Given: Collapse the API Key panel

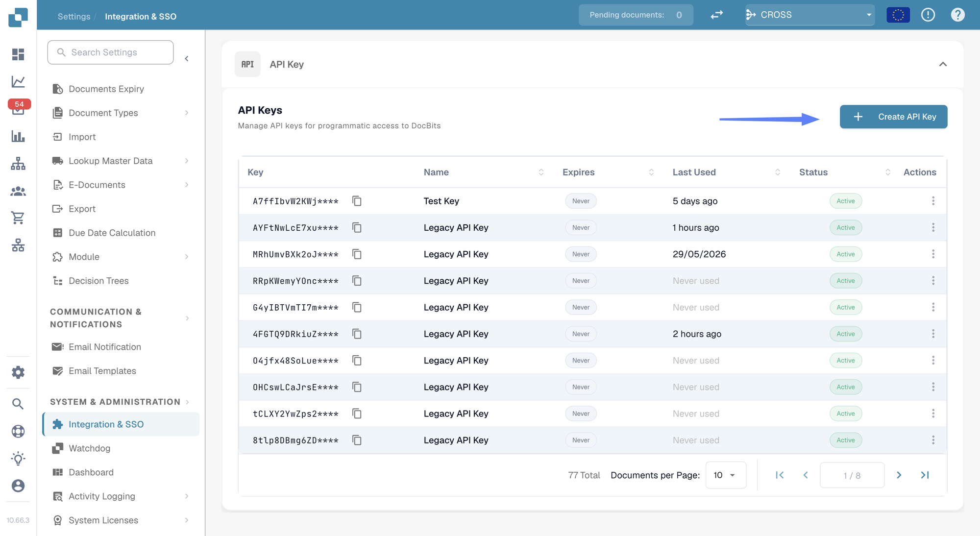Looking at the screenshot, I should (943, 64).
